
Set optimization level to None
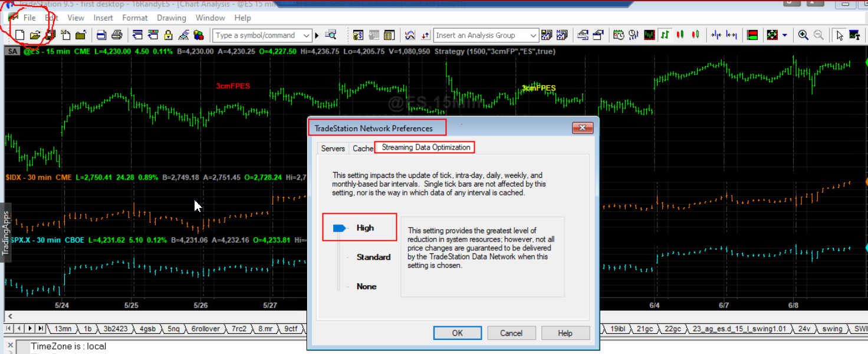click(366, 287)
